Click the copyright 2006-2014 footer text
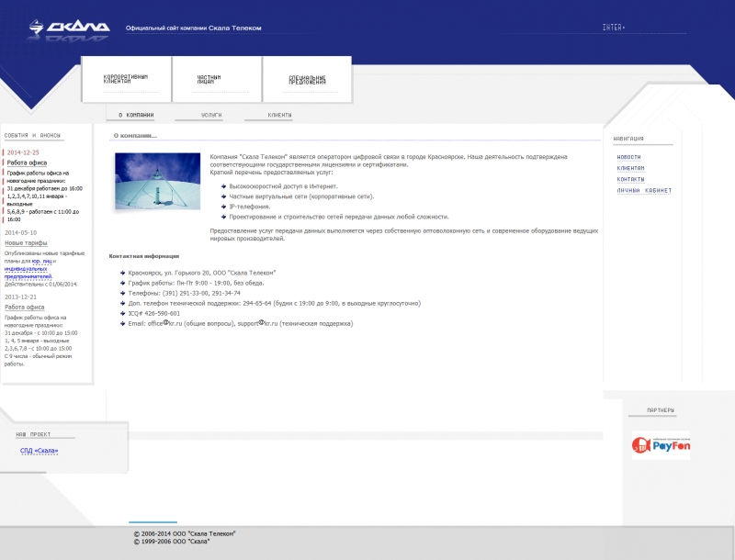 (185, 533)
